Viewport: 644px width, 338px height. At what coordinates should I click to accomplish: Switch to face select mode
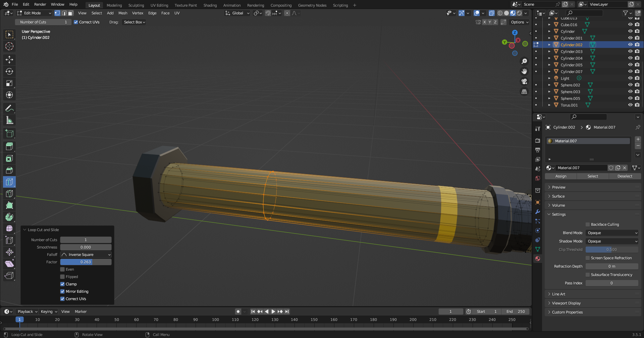pyautogui.click(x=70, y=13)
